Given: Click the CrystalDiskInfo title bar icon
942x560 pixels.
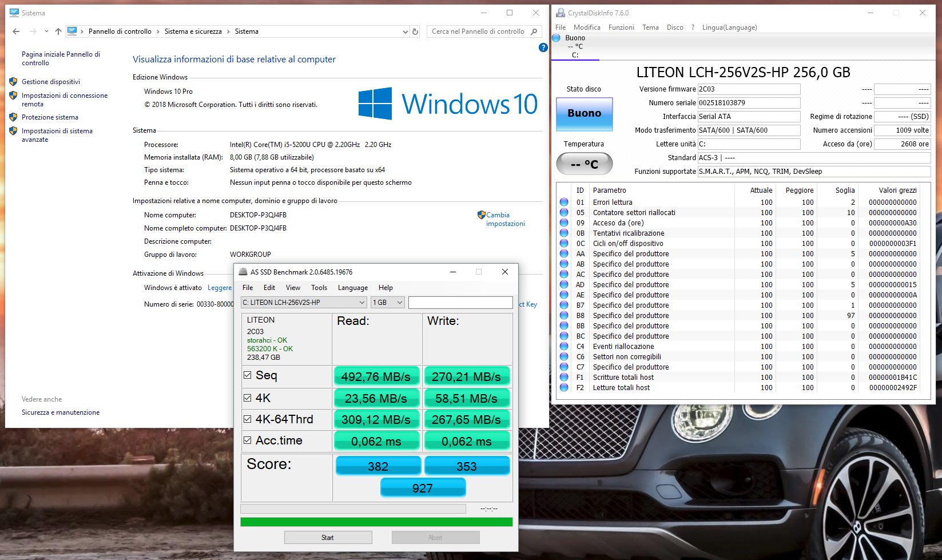Looking at the screenshot, I should (561, 13).
